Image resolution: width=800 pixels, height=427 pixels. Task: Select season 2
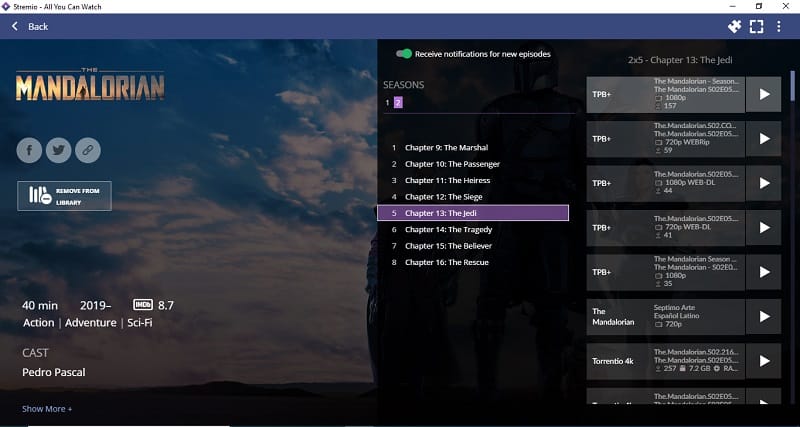[x=398, y=103]
